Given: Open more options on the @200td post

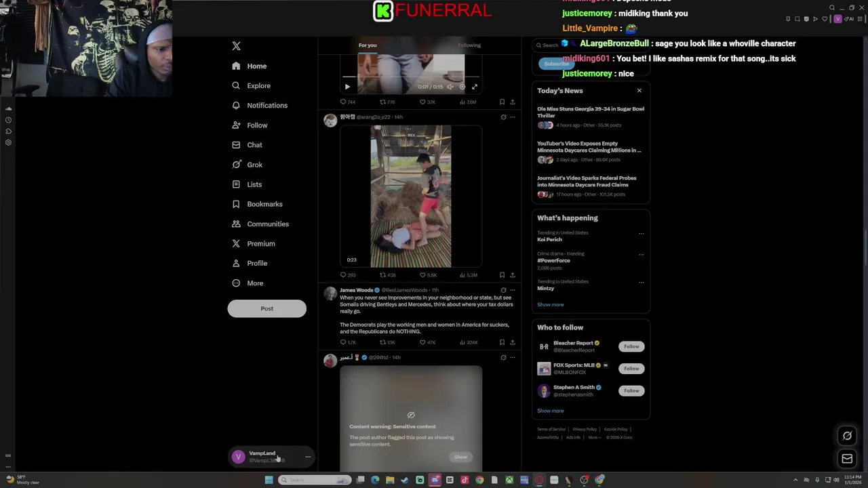Looking at the screenshot, I should point(512,357).
